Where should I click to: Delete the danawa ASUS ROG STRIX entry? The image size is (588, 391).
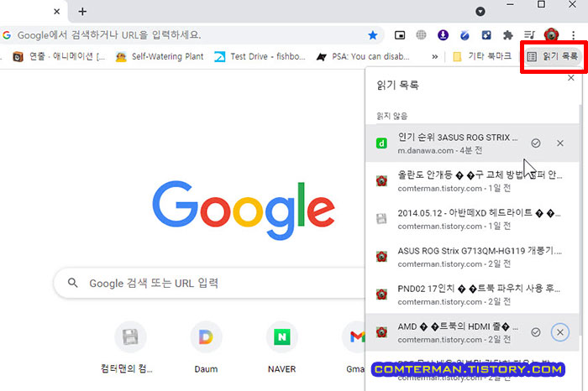coord(560,143)
